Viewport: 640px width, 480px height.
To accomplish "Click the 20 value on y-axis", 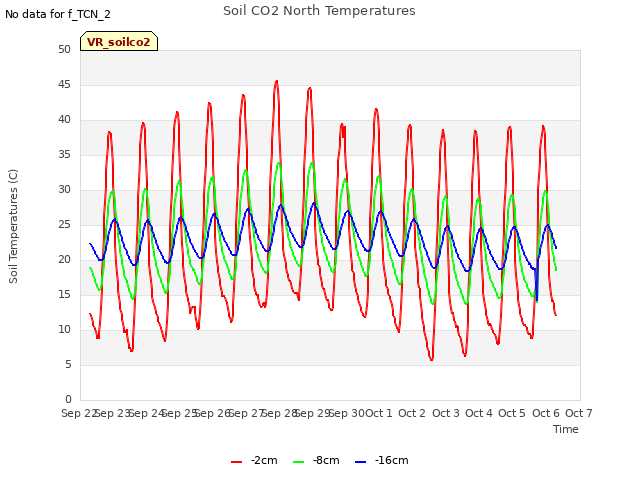I will [x=64, y=260].
